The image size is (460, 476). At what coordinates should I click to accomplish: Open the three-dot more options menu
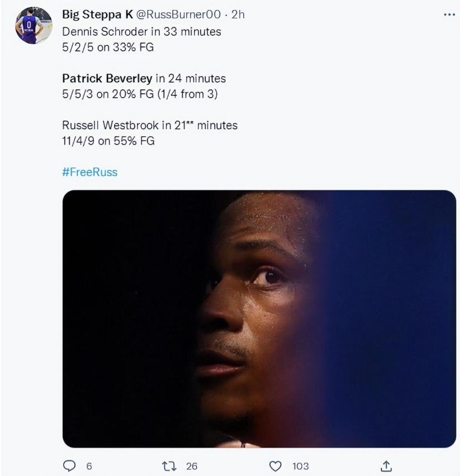point(449,15)
